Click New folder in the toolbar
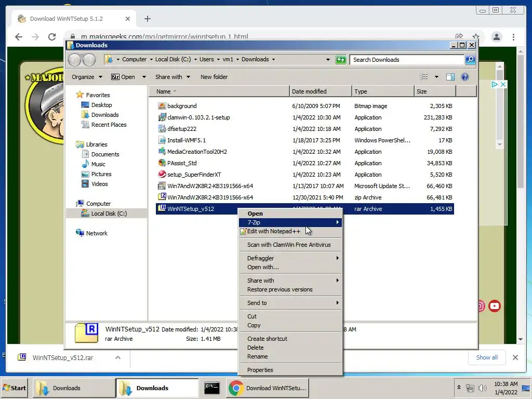 [214, 77]
